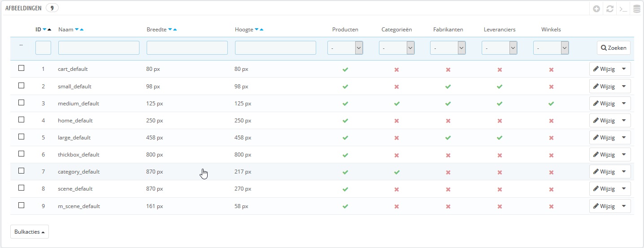Toggle Producten status for cart_default

pos(345,70)
